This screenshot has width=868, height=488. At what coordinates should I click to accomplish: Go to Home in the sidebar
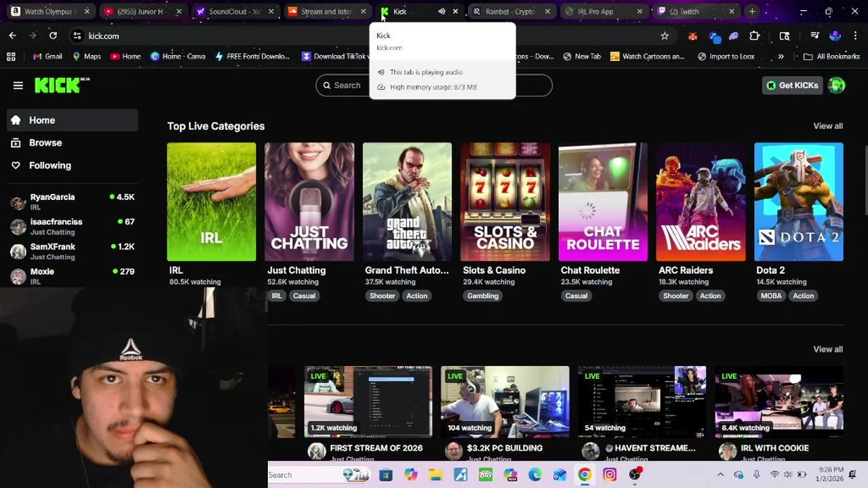pos(72,120)
